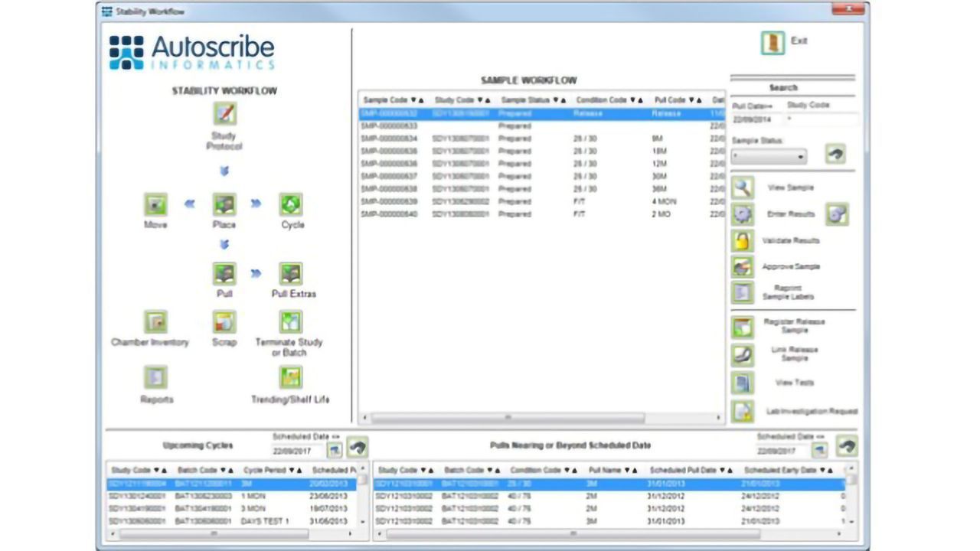Select Upcoming Cycles row with period 3 MON
The width and height of the screenshot is (980, 551).
[232, 508]
